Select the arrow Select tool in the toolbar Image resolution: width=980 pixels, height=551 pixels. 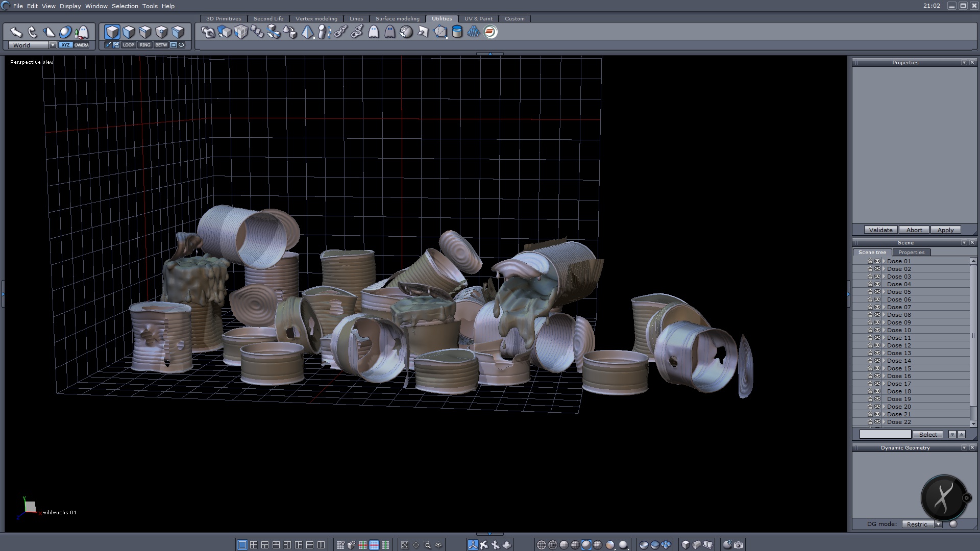coord(16,32)
